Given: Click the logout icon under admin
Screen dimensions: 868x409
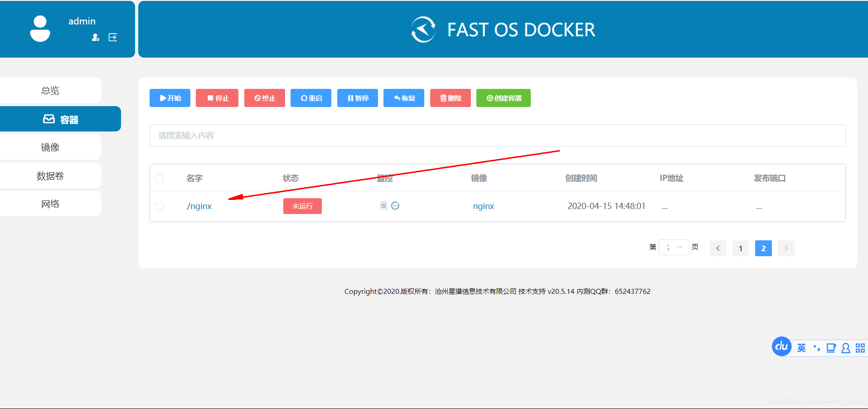Looking at the screenshot, I should [x=113, y=37].
